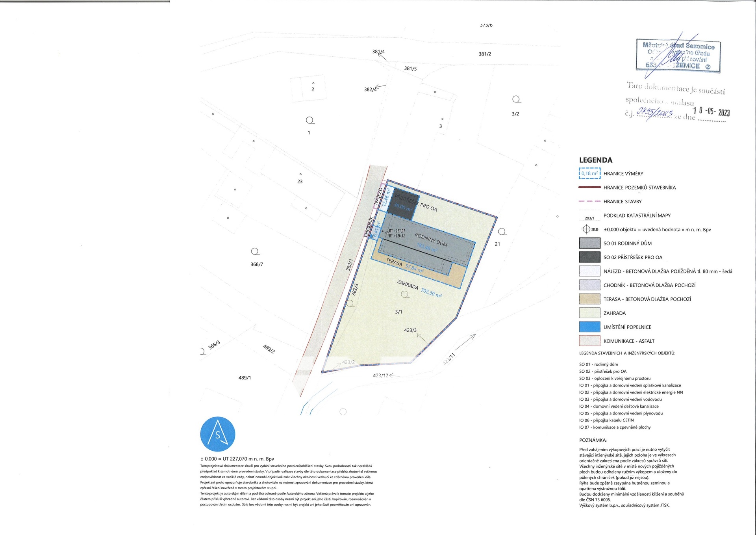This screenshot has height=535, width=756.
Task: Click the elevation crosshair symbol in legend
Action: click(x=586, y=229)
